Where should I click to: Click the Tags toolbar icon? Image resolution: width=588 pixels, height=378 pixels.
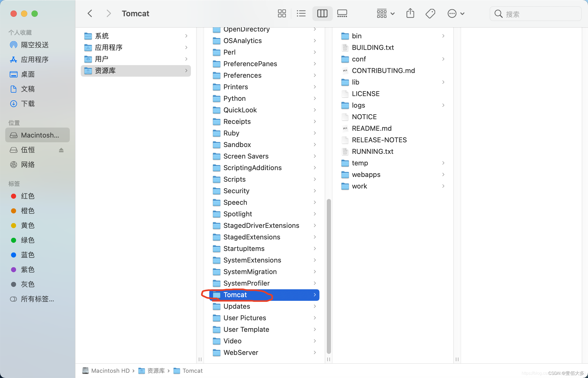point(430,13)
